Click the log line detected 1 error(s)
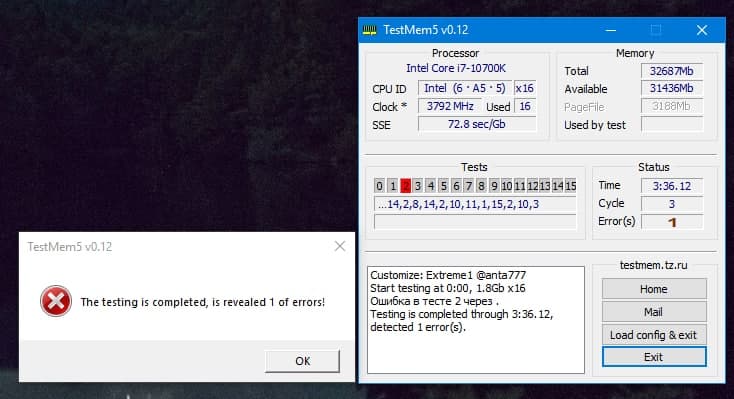Image resolution: width=734 pixels, height=399 pixels. (418, 327)
